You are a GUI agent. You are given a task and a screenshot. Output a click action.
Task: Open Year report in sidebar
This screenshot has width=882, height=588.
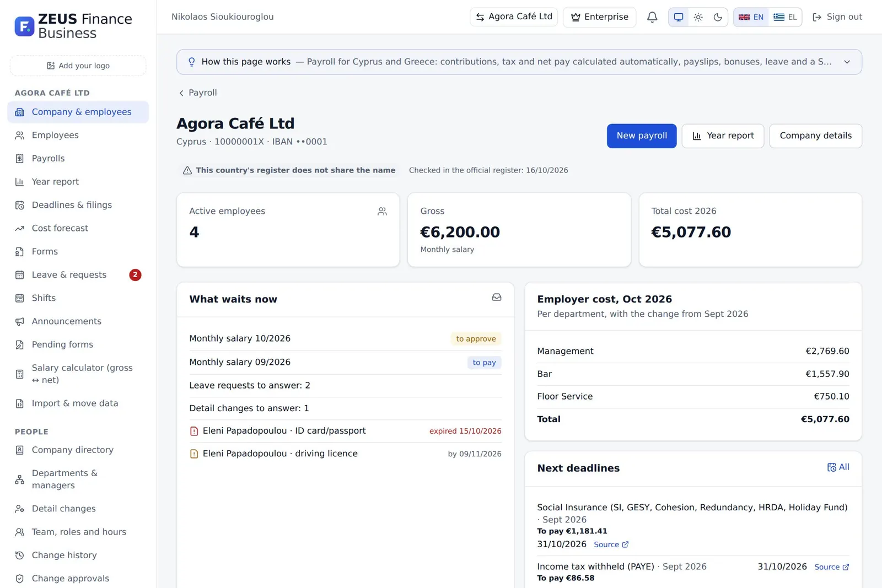[x=78, y=181]
